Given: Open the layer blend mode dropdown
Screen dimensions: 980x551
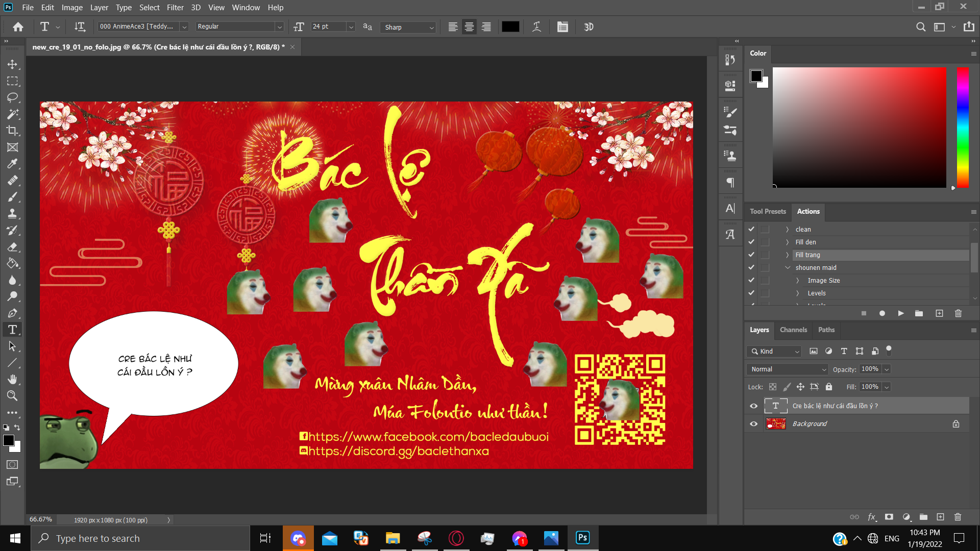Looking at the screenshot, I should point(788,369).
